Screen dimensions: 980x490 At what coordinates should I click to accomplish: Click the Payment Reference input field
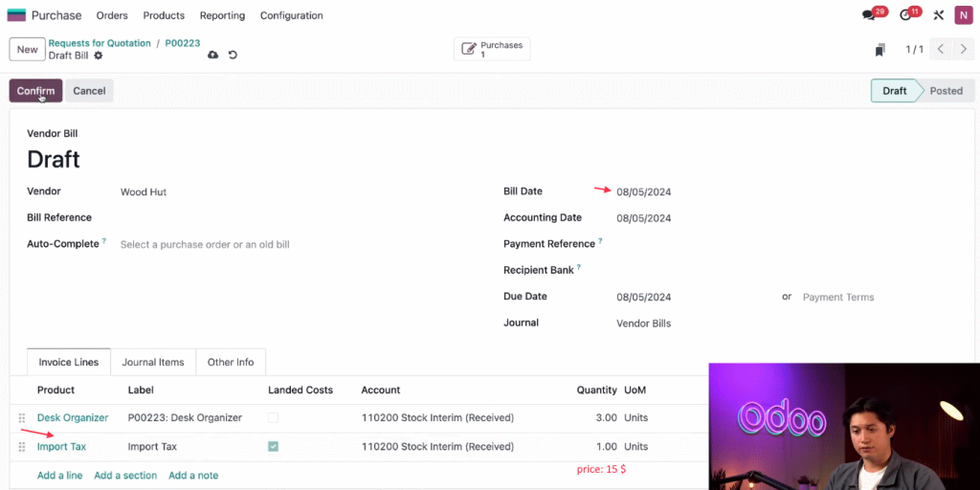click(789, 244)
